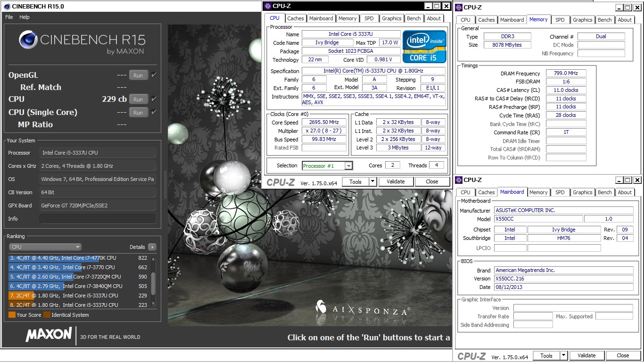
Task: Open About tab in CPU window
Action: tap(434, 18)
